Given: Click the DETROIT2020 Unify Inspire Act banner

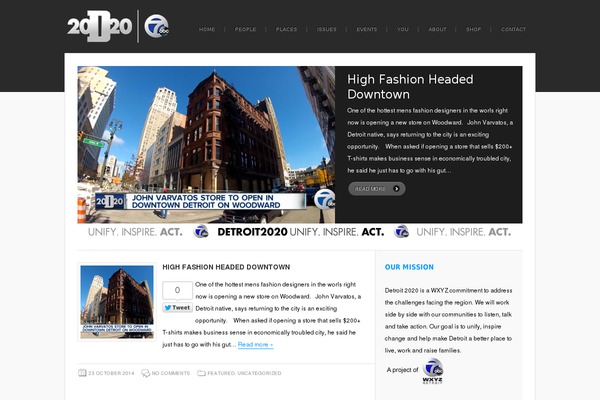Looking at the screenshot, I should [300, 232].
